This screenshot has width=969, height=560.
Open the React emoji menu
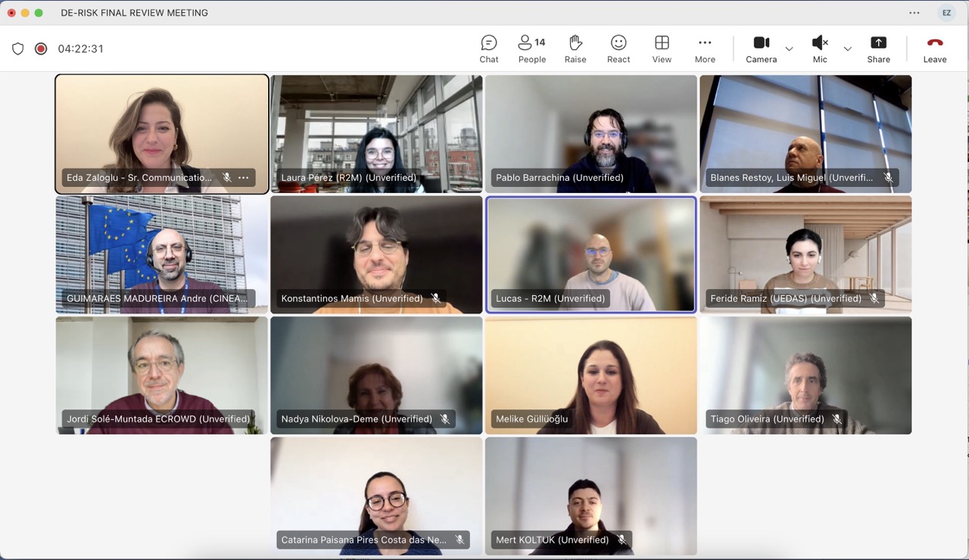(618, 49)
